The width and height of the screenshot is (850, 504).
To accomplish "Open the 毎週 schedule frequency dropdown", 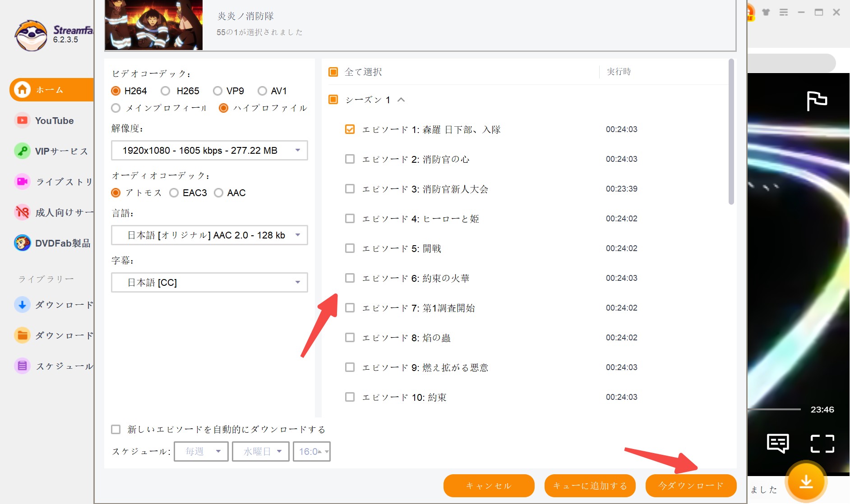I will [x=201, y=451].
